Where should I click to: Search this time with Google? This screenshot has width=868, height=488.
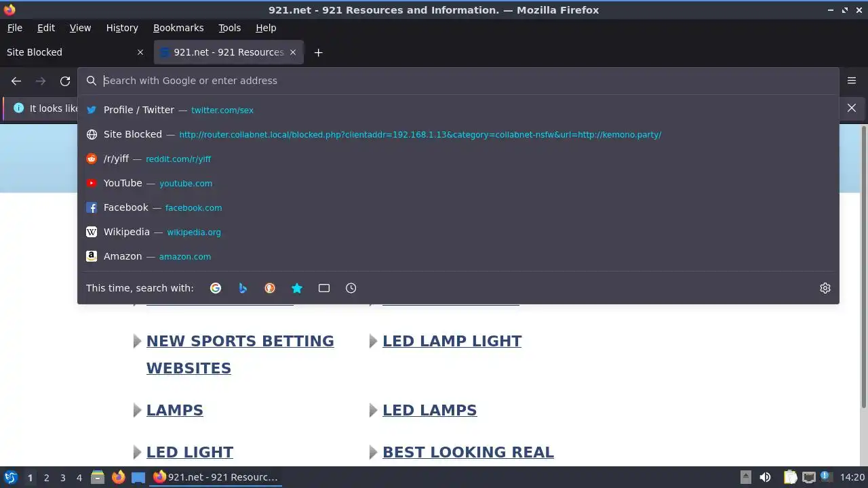tap(216, 288)
